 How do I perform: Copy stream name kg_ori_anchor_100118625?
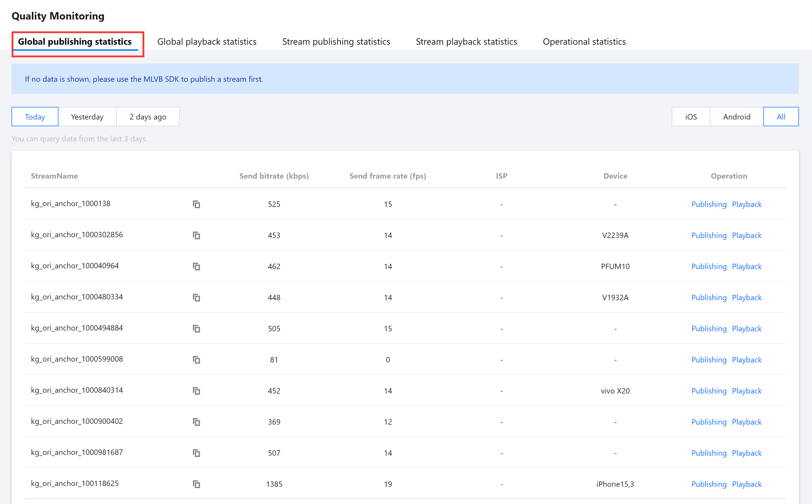pos(196,484)
